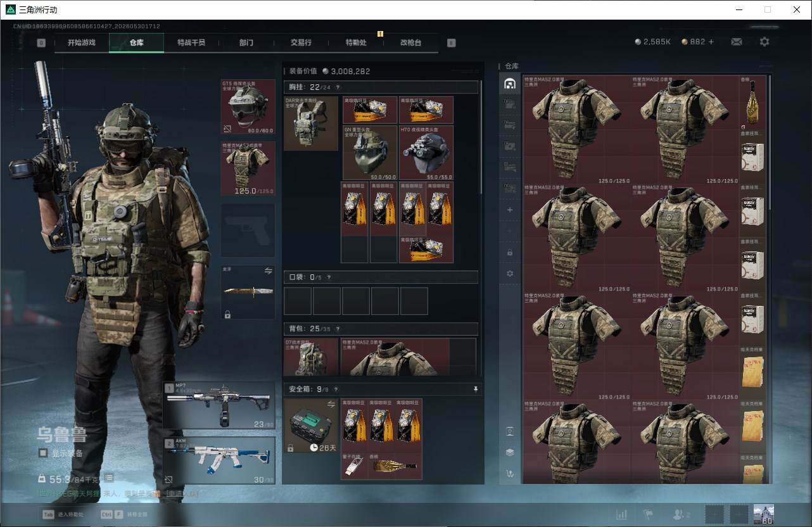This screenshot has width=812, height=527.
Task: Switch to the 改枪台 tab
Action: 410,42
